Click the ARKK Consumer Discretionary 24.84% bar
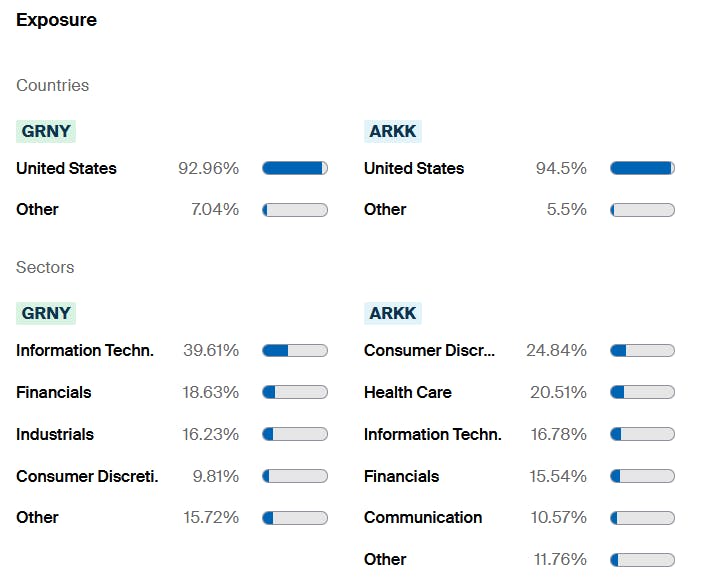701x582 pixels. [x=642, y=350]
